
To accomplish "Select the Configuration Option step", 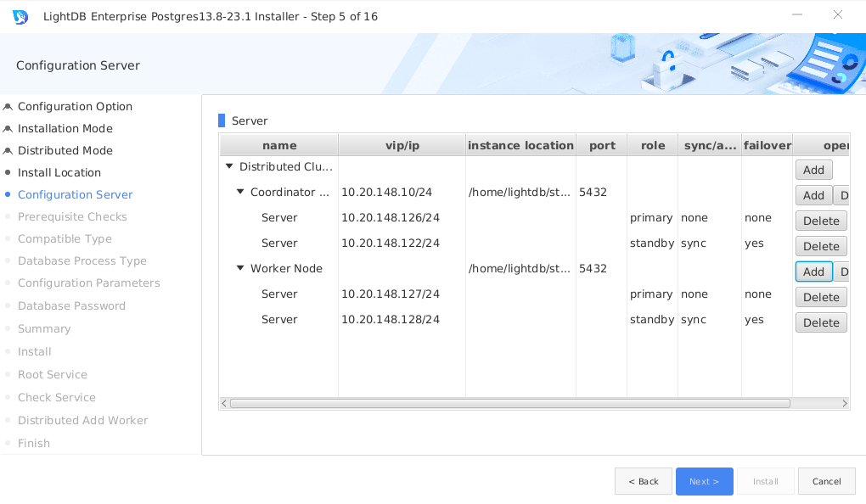I will [75, 106].
